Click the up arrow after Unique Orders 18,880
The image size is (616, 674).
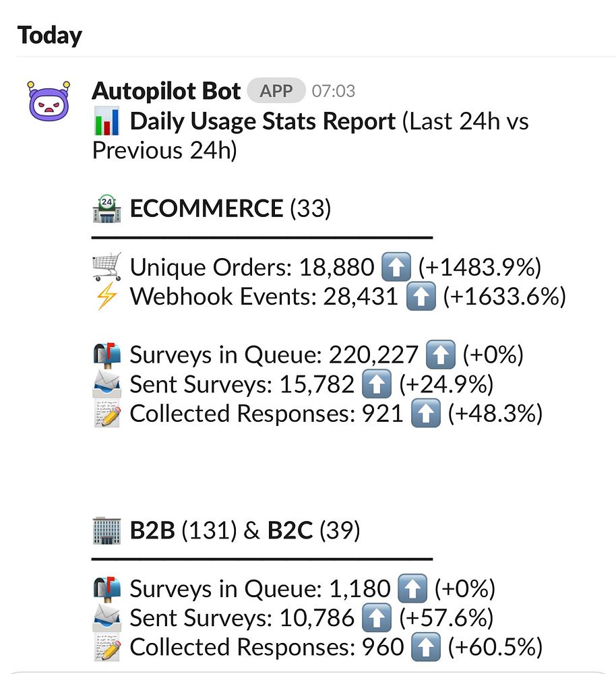(x=396, y=267)
